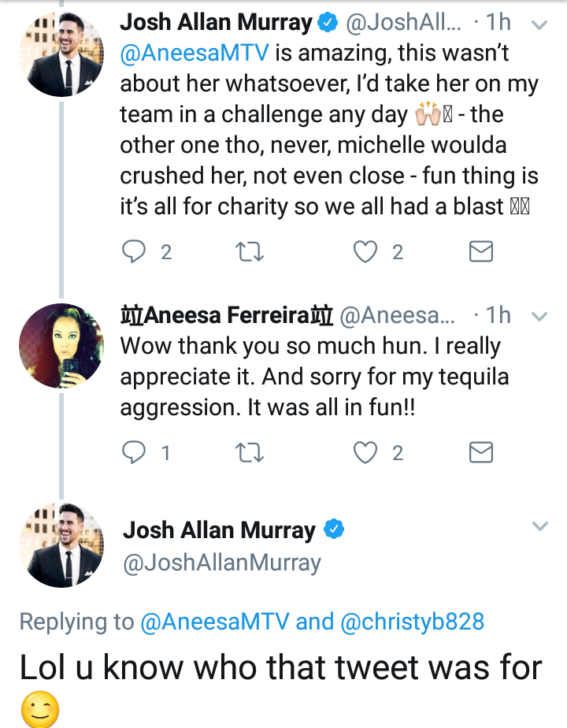
Task: Open options chevron on Josh's first tweet
Action: tap(539, 24)
